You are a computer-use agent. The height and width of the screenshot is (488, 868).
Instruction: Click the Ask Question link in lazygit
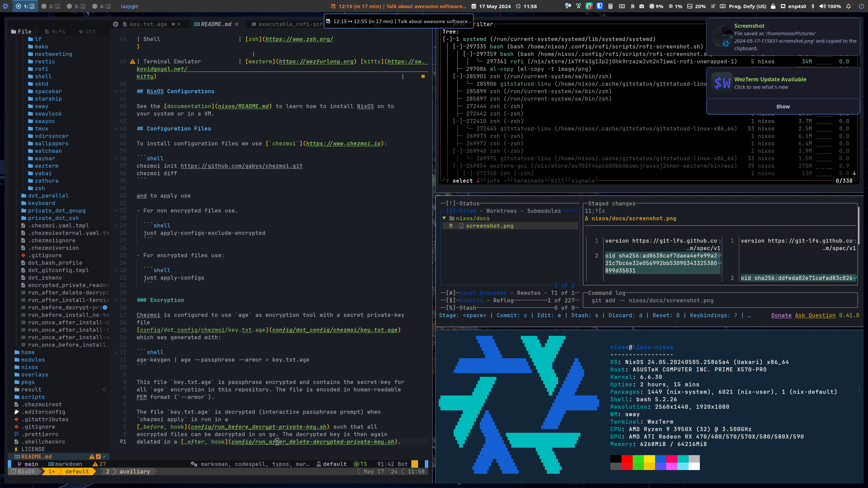click(x=815, y=315)
